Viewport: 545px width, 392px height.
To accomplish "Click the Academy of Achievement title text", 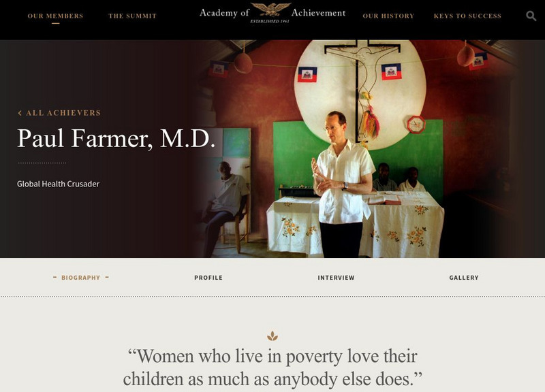I will coord(272,13).
